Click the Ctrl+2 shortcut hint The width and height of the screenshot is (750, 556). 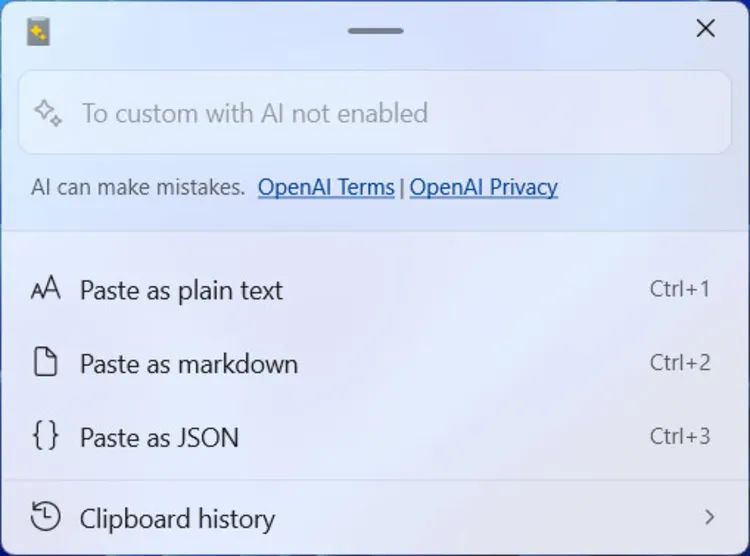[680, 362]
